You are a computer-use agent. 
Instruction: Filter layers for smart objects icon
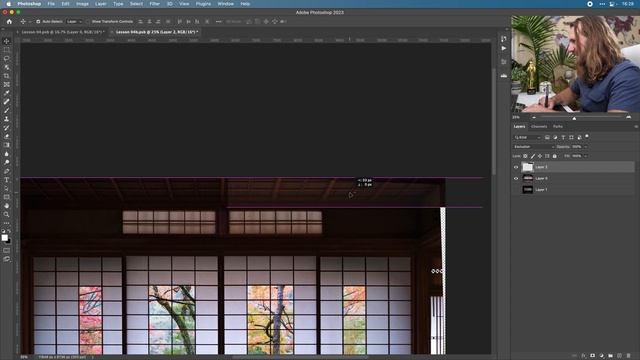click(x=579, y=138)
